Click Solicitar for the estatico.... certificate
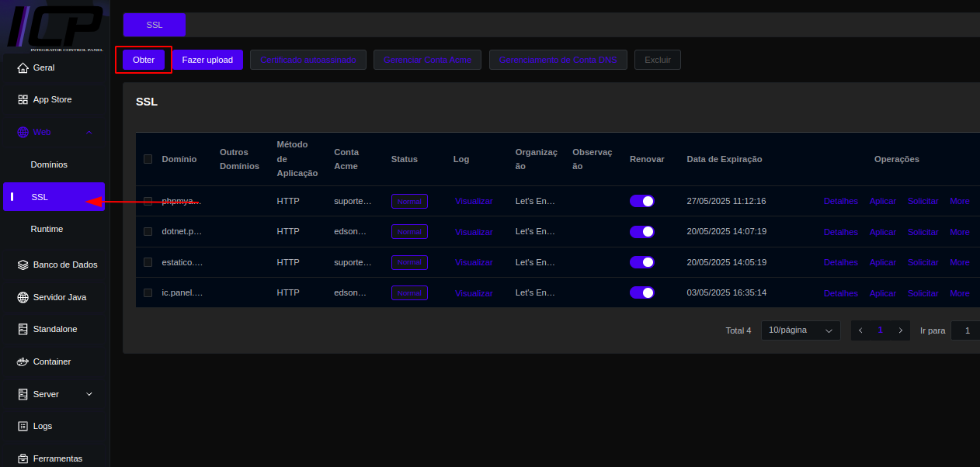This screenshot has width=980, height=467. coord(923,262)
